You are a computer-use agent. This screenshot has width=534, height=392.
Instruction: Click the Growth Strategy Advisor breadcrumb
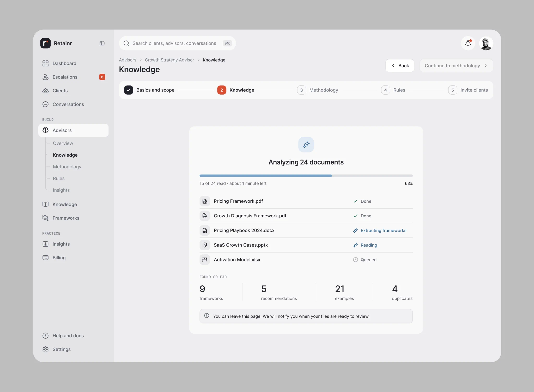coord(169,60)
